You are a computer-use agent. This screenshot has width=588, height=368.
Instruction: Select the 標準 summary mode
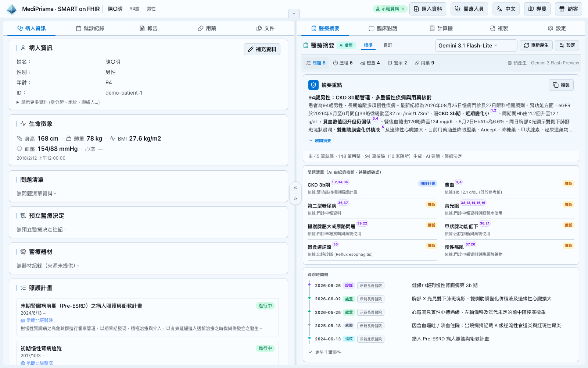368,45
